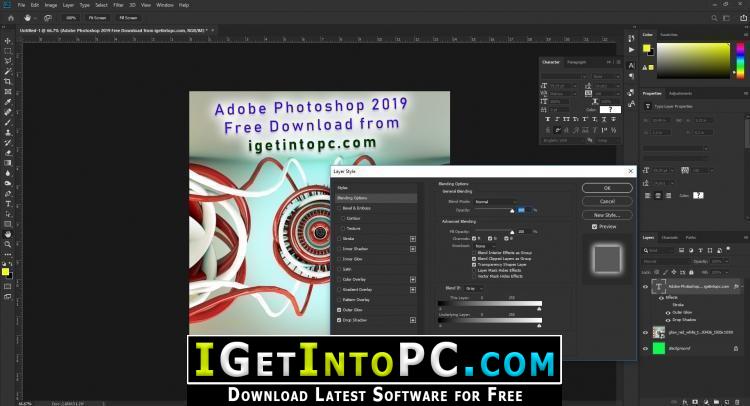Uncheck Transparency Shapes Layer
The image size is (750, 406).
[x=474, y=264]
